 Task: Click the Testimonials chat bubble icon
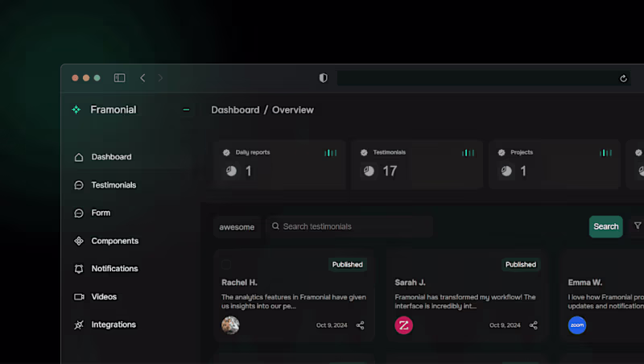[x=79, y=185]
